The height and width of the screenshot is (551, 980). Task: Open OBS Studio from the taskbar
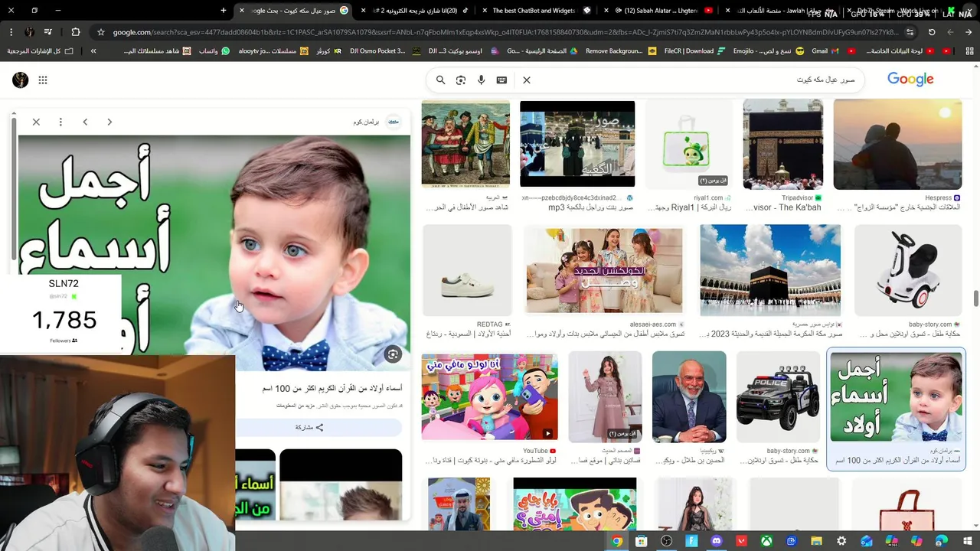(x=667, y=541)
